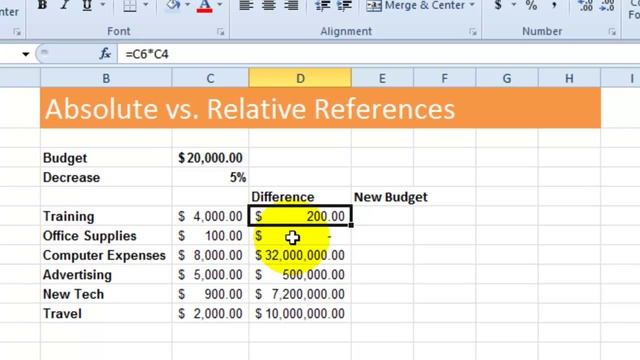Image resolution: width=640 pixels, height=360 pixels.
Task: Select the $7,200,000.00 difference cell
Action: 300,294
